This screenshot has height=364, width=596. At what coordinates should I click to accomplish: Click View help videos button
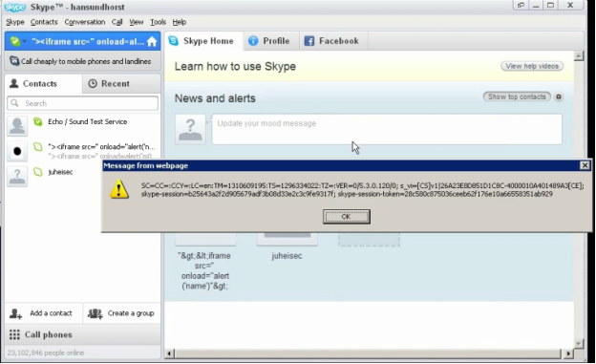(532, 66)
